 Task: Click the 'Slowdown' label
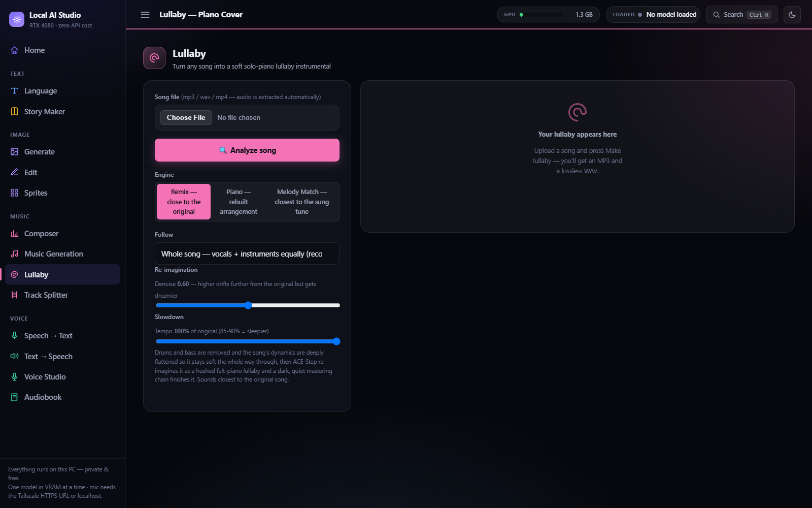169,317
